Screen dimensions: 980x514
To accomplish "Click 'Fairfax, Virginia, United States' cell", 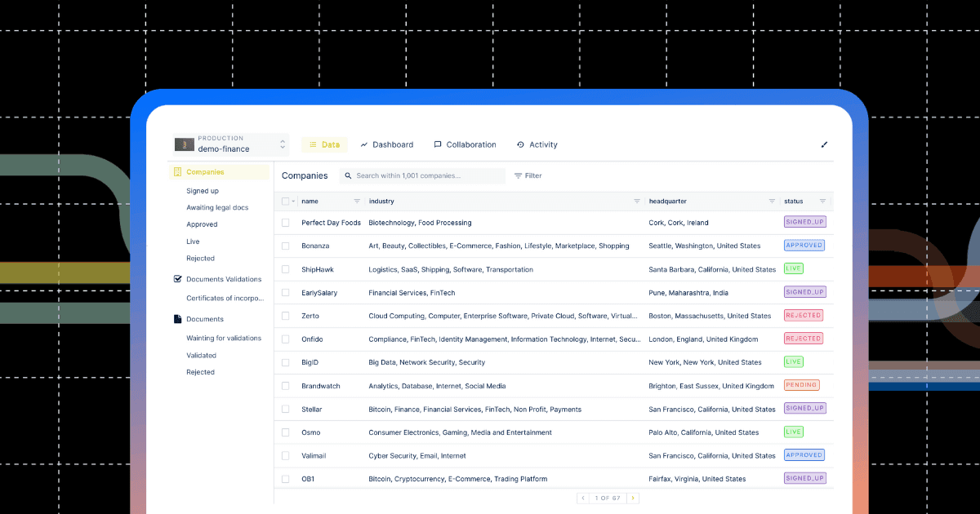I will pos(697,479).
